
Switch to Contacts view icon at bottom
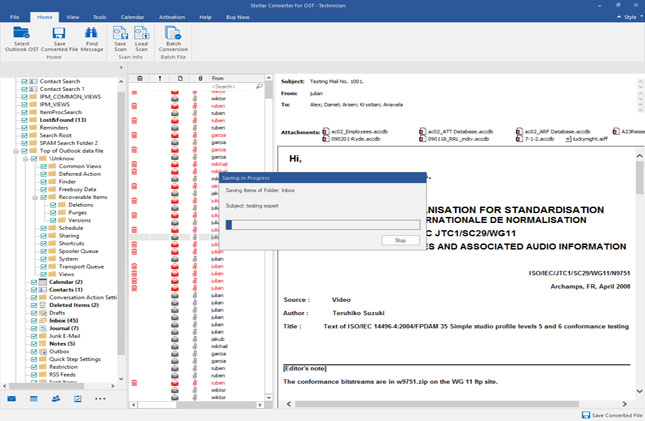tap(56, 398)
